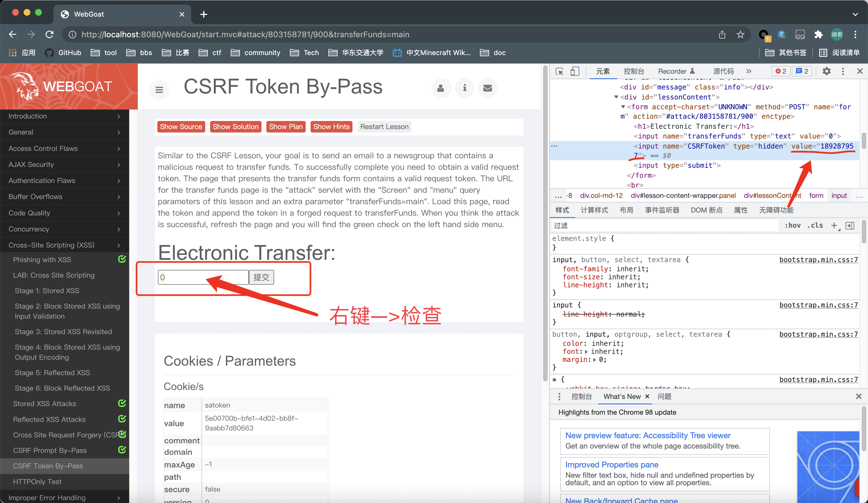Open the Phishing with XSS lesson
Image resolution: width=868 pixels, height=503 pixels.
(42, 260)
